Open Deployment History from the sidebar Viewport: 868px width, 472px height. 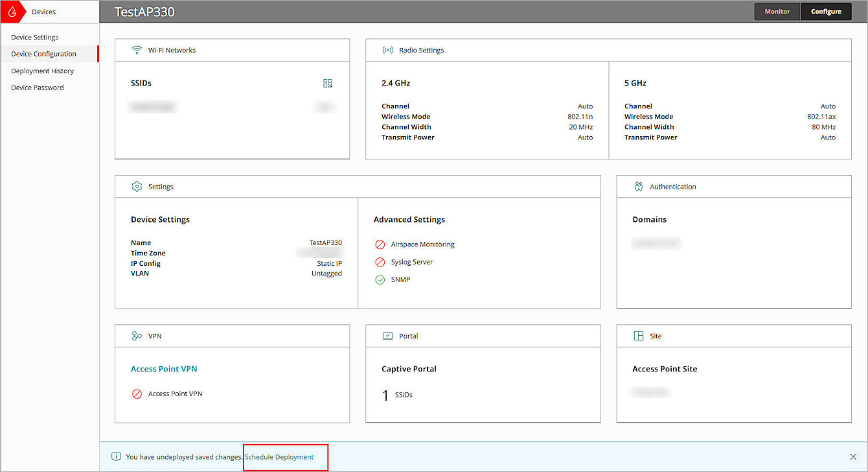tap(41, 71)
